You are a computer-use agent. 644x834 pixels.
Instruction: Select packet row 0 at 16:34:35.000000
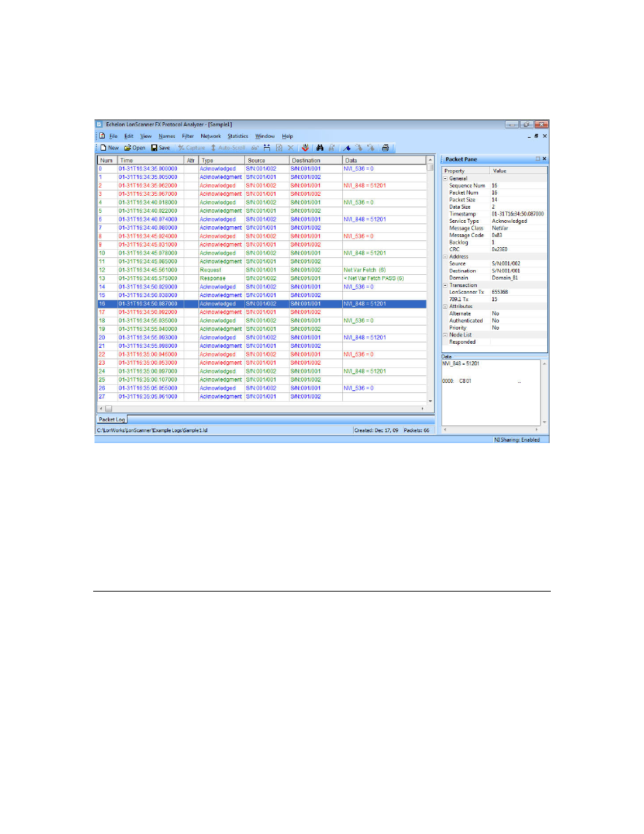click(262, 169)
